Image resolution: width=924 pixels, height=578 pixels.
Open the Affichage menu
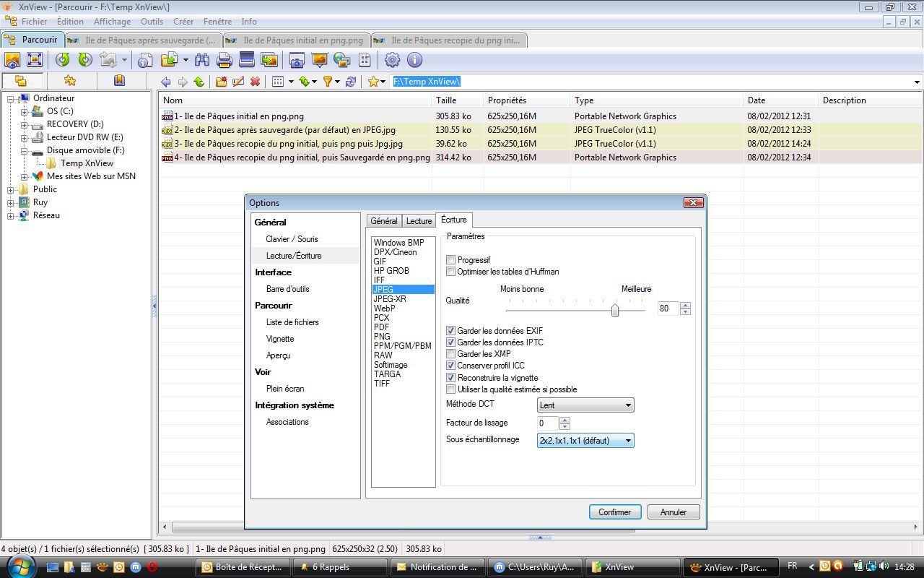click(113, 22)
